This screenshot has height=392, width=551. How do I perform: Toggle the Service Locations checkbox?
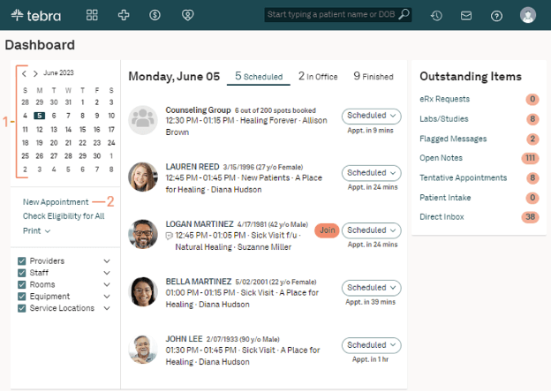23,309
